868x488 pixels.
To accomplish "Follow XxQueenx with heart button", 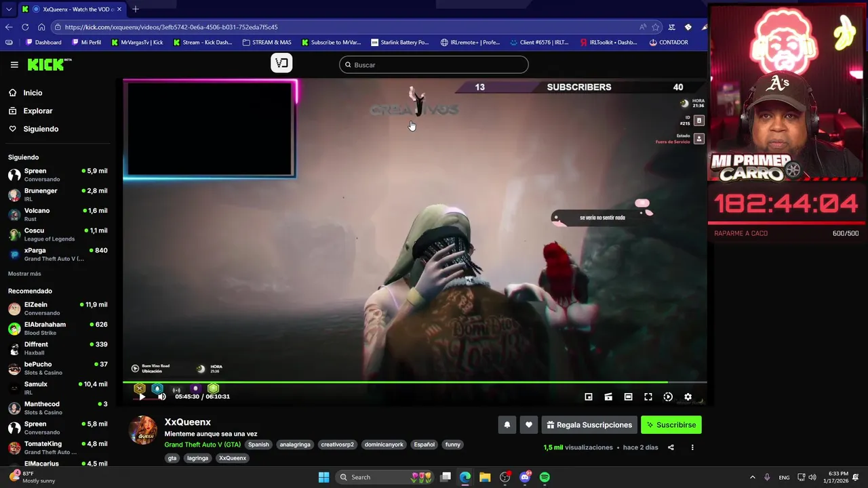I will 529,425.
